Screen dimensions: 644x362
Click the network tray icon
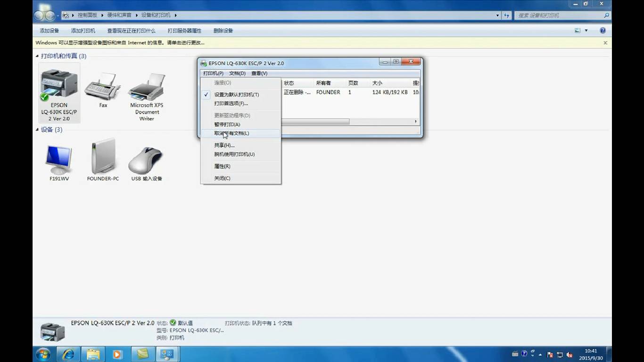pos(560,354)
